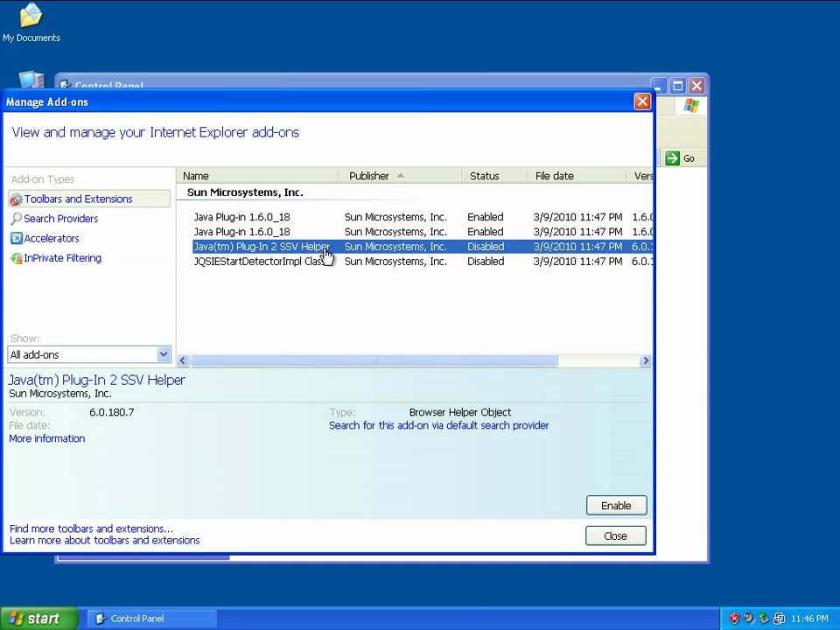The height and width of the screenshot is (630, 840).
Task: Click the Accelerators arrow icon
Action: tap(17, 238)
